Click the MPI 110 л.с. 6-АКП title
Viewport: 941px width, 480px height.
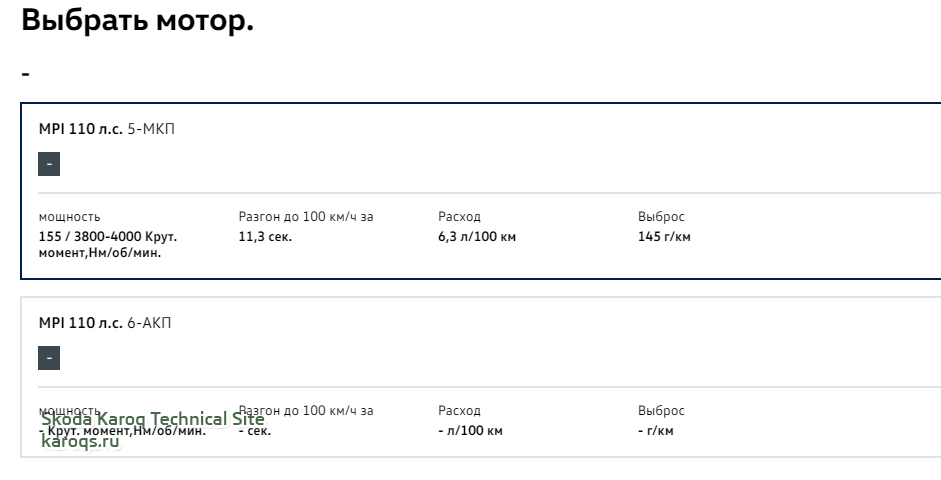click(105, 323)
